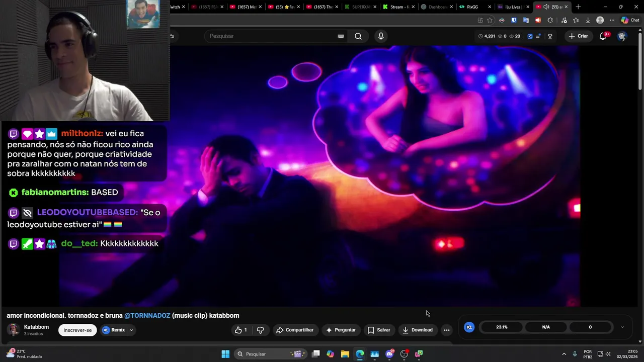Screen dimensions: 644x362
Task: Open the @TORNNADOZ channel link in title
Action: [147, 316]
